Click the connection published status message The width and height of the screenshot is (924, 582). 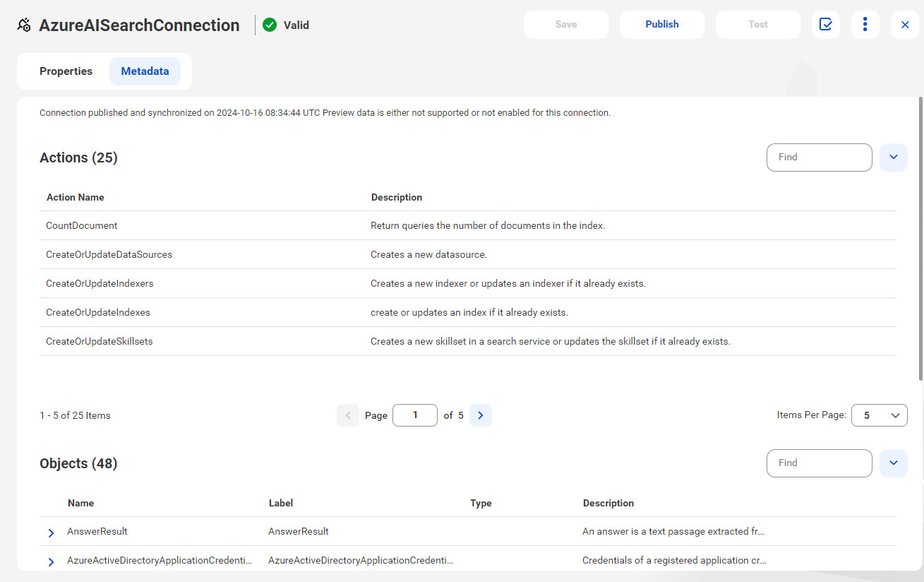pos(325,112)
